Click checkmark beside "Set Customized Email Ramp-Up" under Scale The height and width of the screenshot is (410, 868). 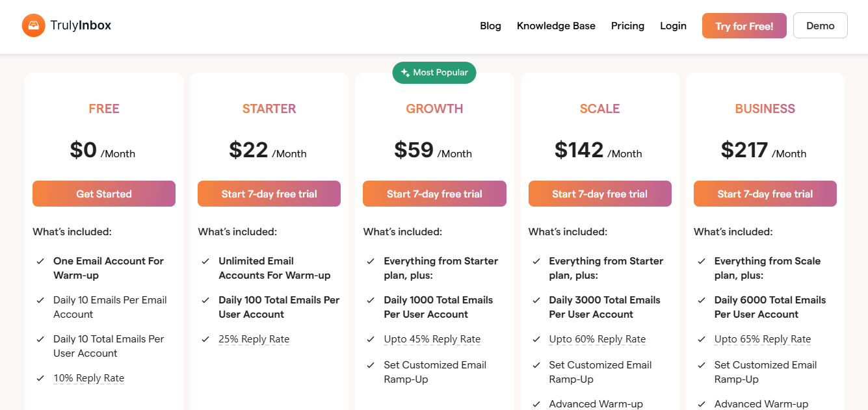(x=534, y=365)
